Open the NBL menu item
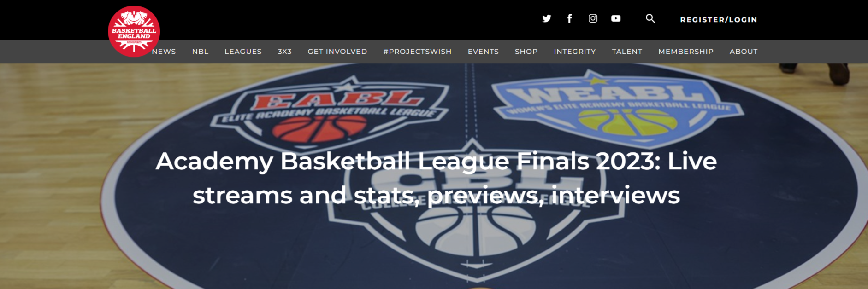 200,52
